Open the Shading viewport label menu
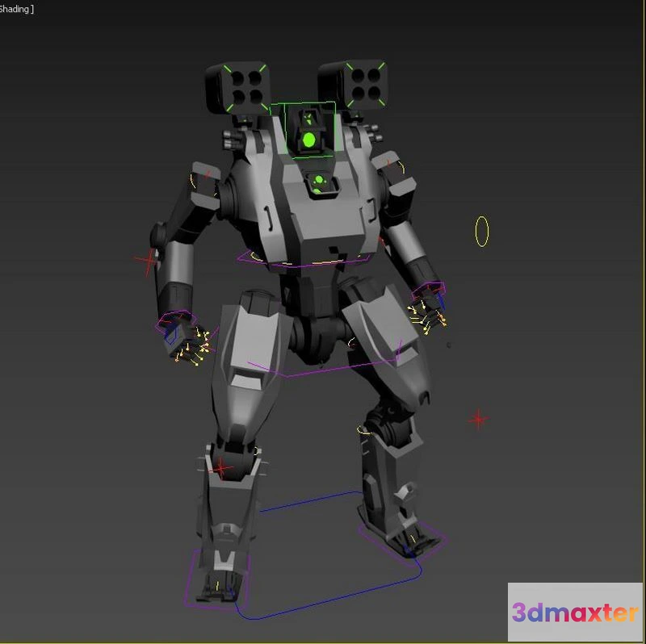The height and width of the screenshot is (644, 646). tap(16, 8)
